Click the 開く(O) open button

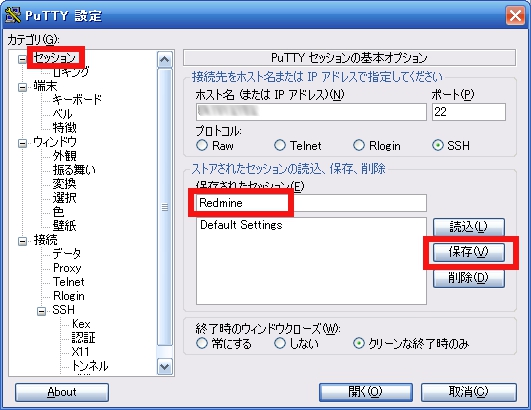coord(366,392)
